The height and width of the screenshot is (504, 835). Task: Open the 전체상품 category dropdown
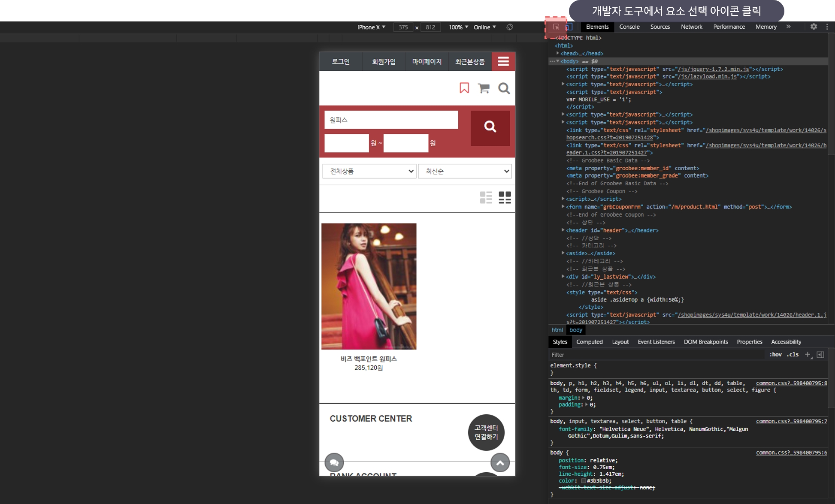[x=369, y=171]
